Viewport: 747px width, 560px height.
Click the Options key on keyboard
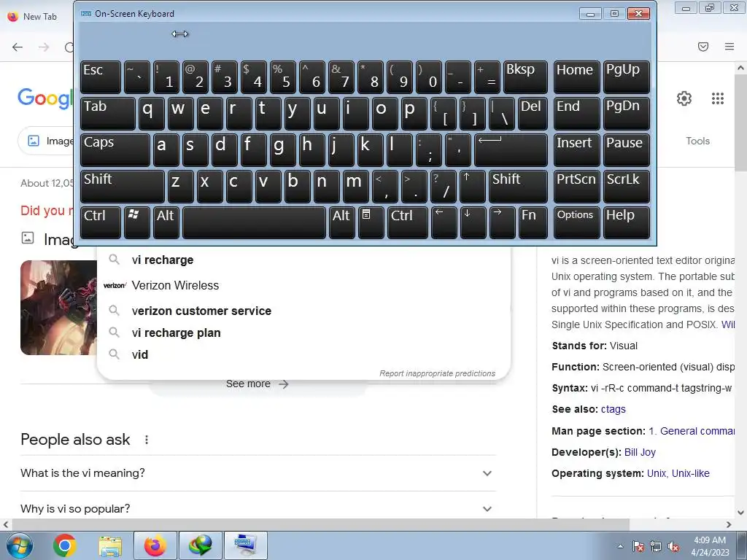point(577,222)
